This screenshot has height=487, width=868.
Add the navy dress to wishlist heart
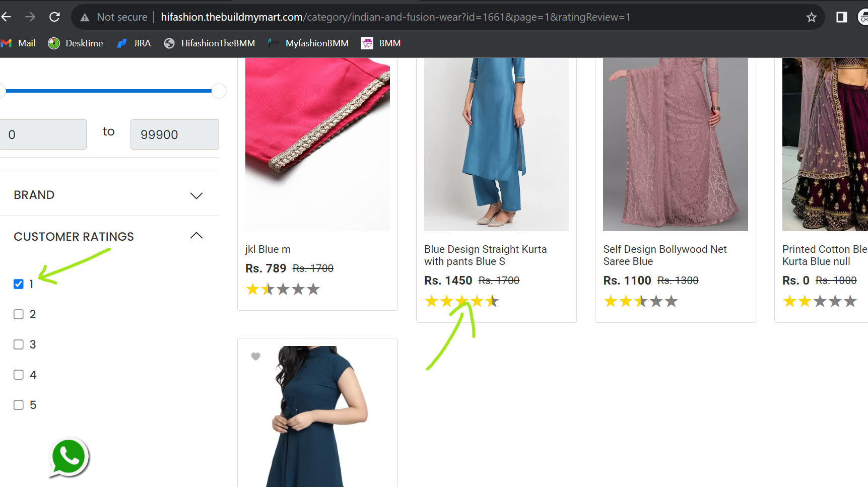pos(256,357)
